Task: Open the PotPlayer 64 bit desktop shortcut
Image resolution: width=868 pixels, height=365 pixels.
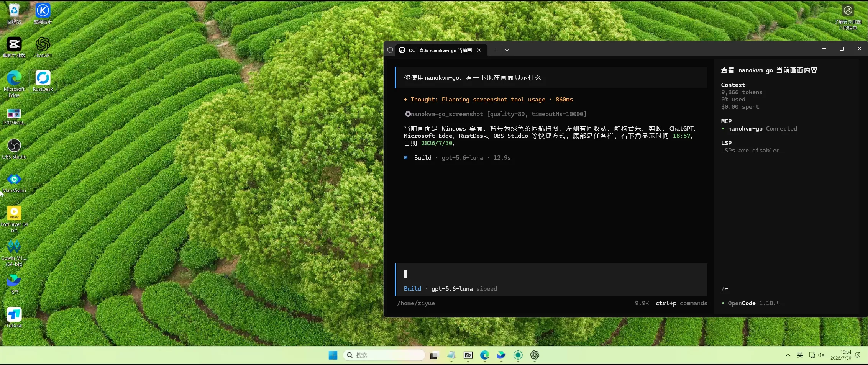Action: click(x=14, y=219)
